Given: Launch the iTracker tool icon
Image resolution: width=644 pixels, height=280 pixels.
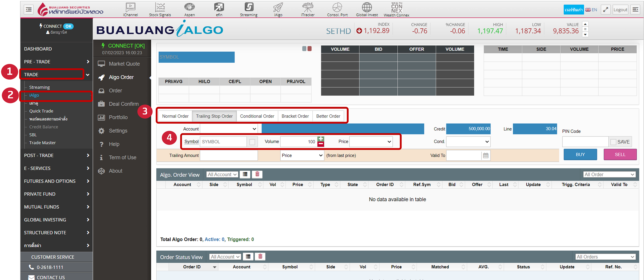Looking at the screenshot, I should (x=307, y=8).
